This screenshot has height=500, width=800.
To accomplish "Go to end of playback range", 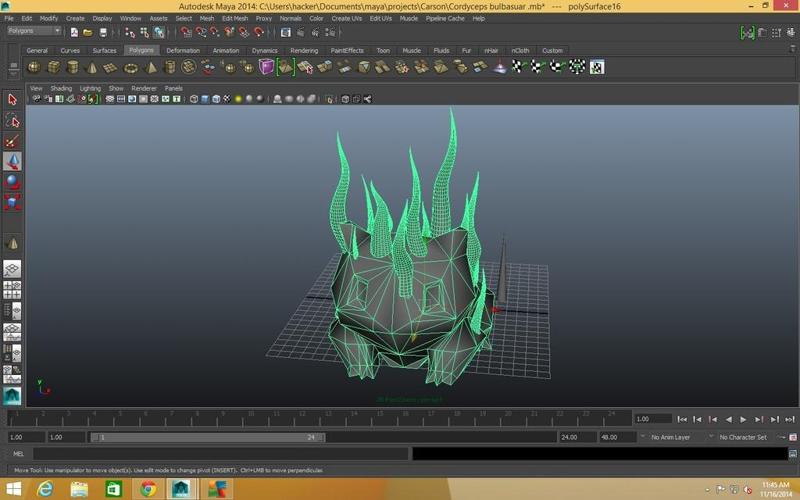I will click(790, 419).
